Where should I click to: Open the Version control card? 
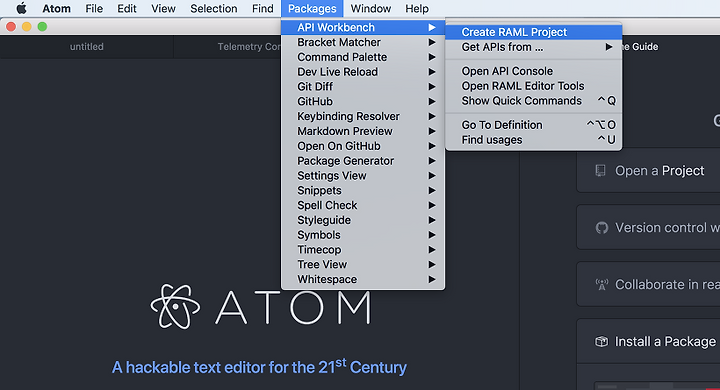[648, 228]
